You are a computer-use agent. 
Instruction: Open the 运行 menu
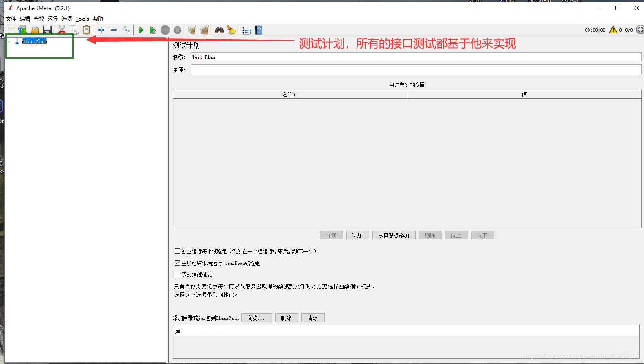click(x=53, y=19)
